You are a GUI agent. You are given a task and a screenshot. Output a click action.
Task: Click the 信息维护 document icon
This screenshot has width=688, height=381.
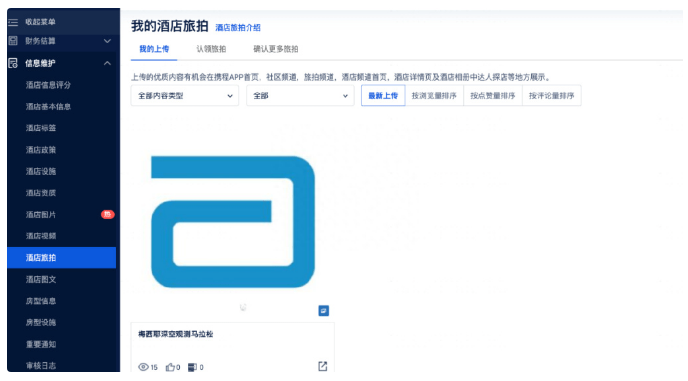[x=13, y=63]
